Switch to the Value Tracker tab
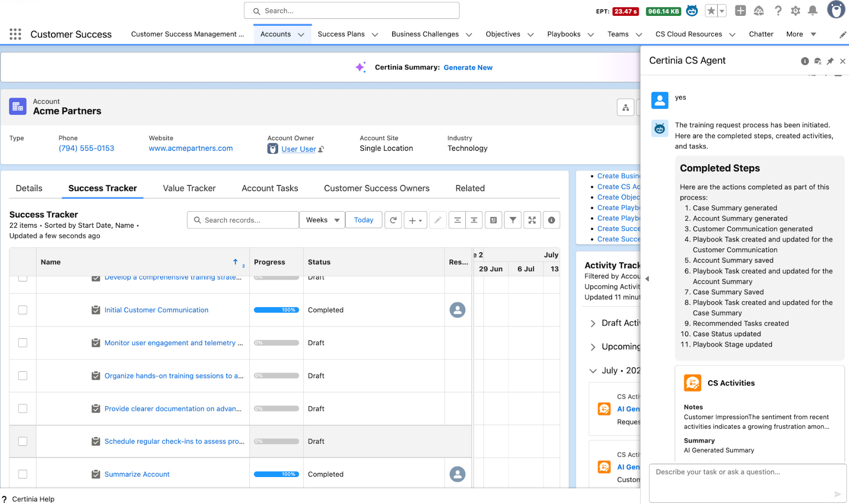Viewport: 849px width, 504px height. coord(189,188)
